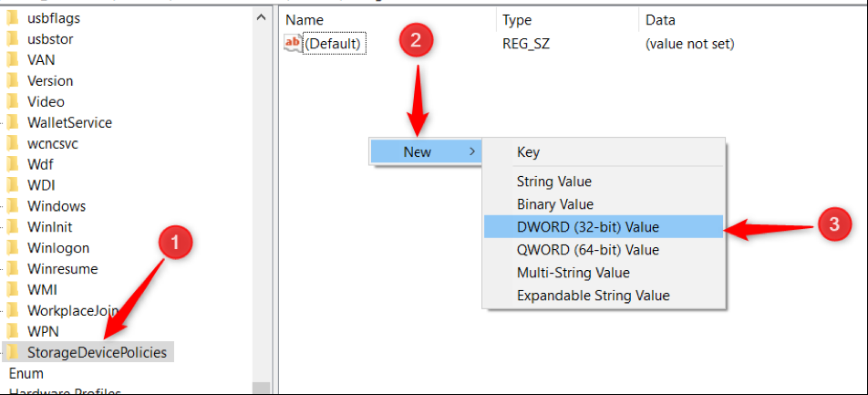Click the folder icon beside WPN
This screenshot has width=868, height=395.
pyautogui.click(x=13, y=331)
